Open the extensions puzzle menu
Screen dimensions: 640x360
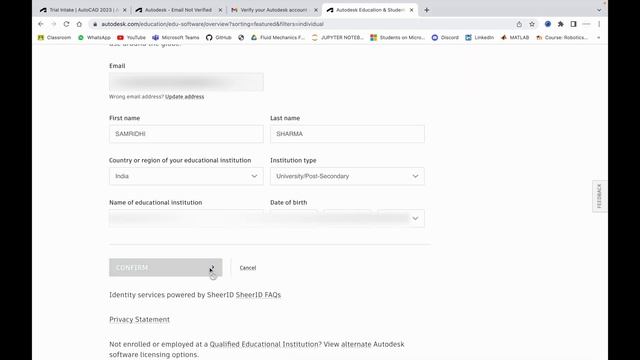[x=561, y=24]
